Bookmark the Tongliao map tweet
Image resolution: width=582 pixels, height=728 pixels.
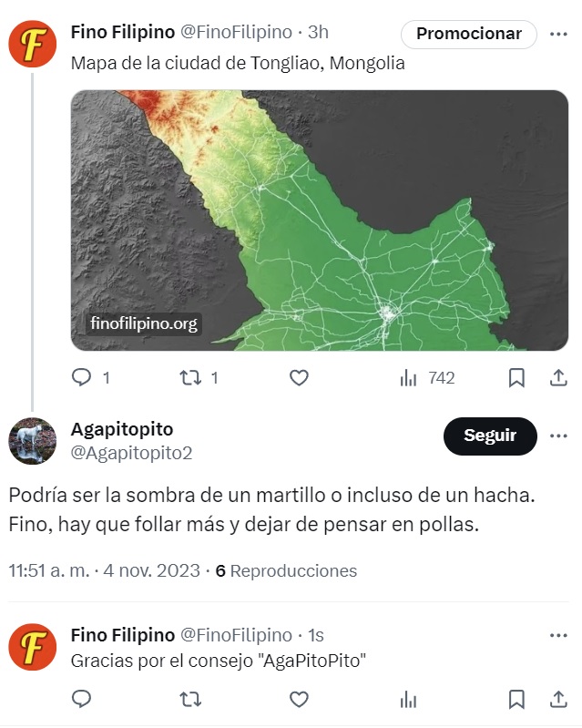click(x=516, y=377)
